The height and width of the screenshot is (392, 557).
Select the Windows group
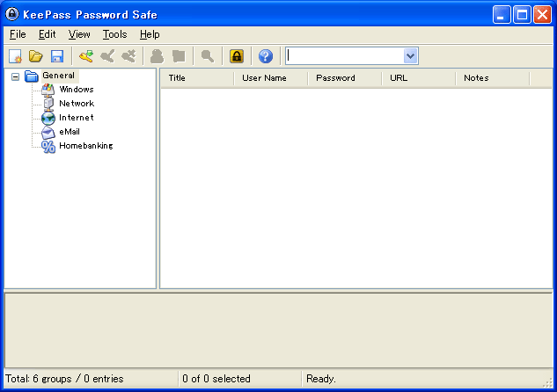tap(77, 90)
